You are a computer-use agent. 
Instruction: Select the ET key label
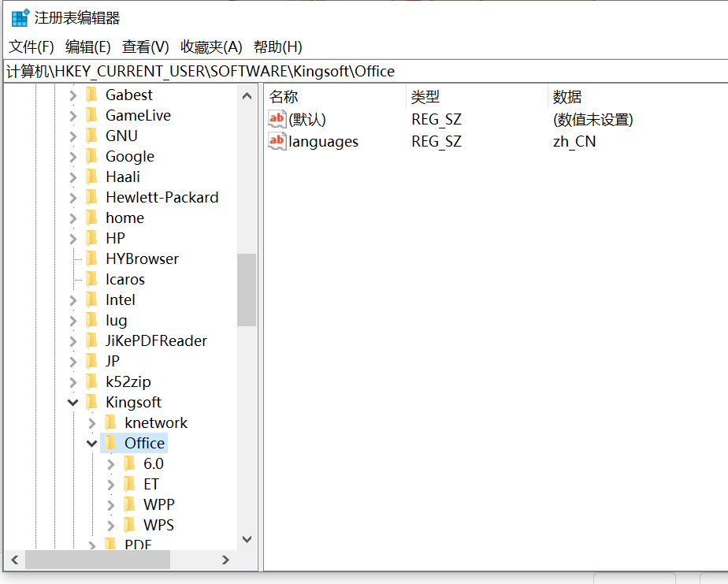tap(151, 484)
